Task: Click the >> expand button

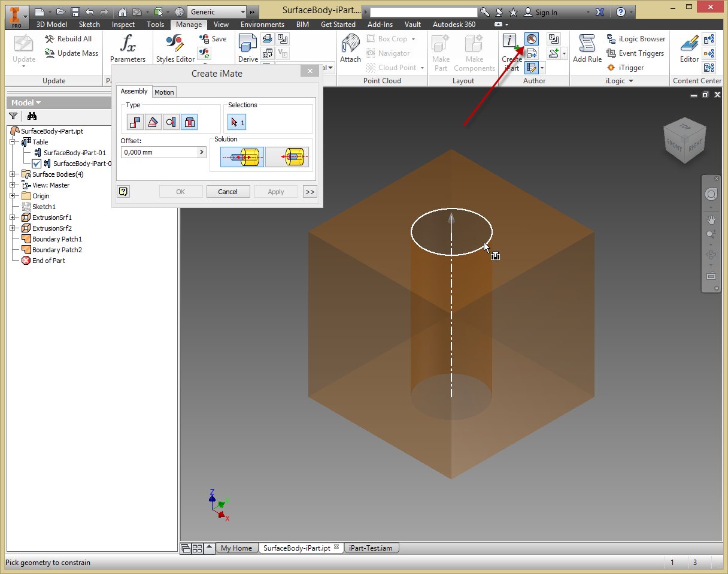Action: pyautogui.click(x=310, y=191)
